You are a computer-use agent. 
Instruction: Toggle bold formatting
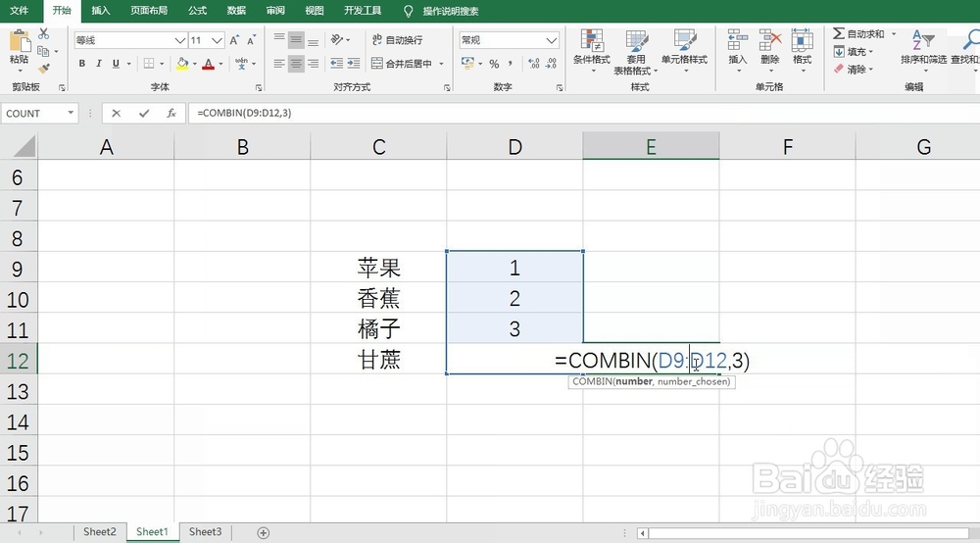(x=82, y=64)
